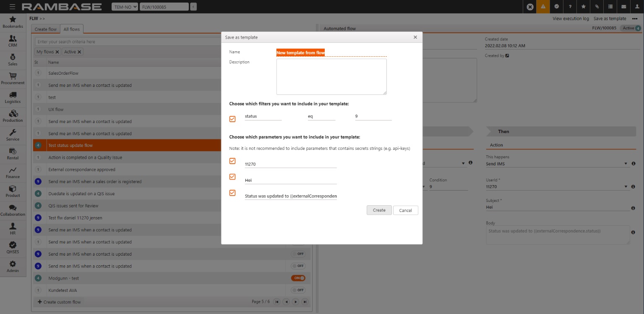Click the warning alert icon in top bar
Viewport: 644px width, 314px height.
(543, 7)
